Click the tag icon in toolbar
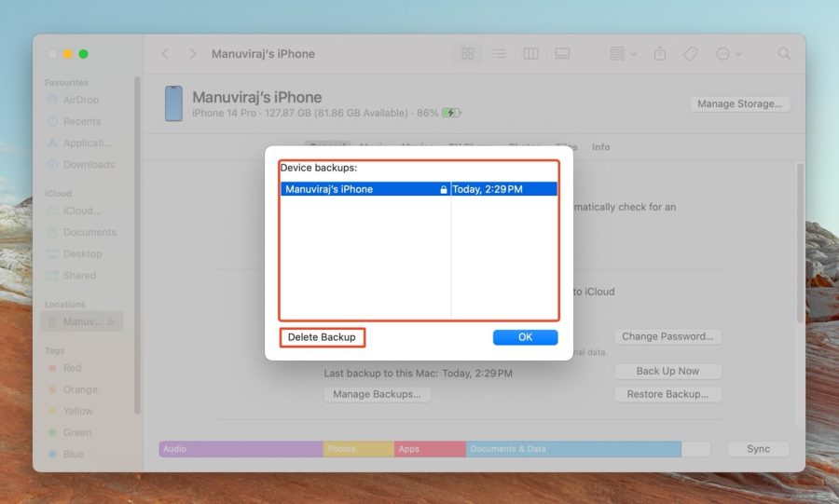 point(690,53)
